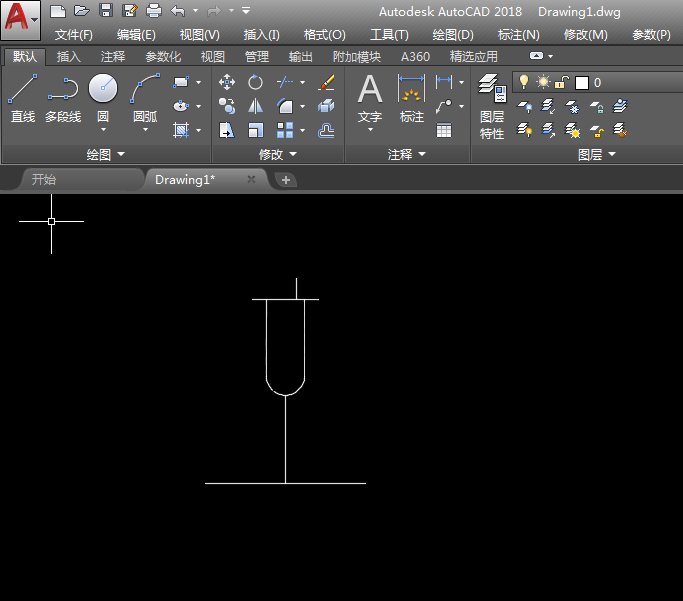Screen dimensions: 683x601
Task: Activate the Mirror tool icon
Action: pos(256,106)
